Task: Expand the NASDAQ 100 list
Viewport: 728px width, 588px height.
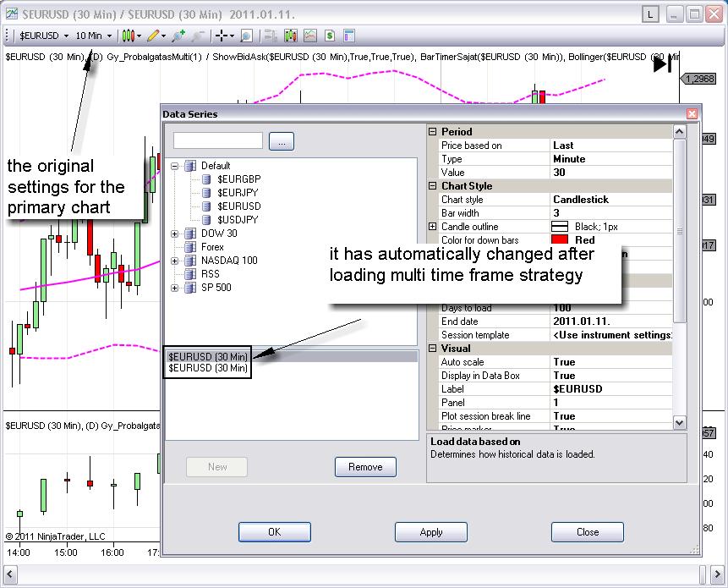Action: [x=174, y=261]
